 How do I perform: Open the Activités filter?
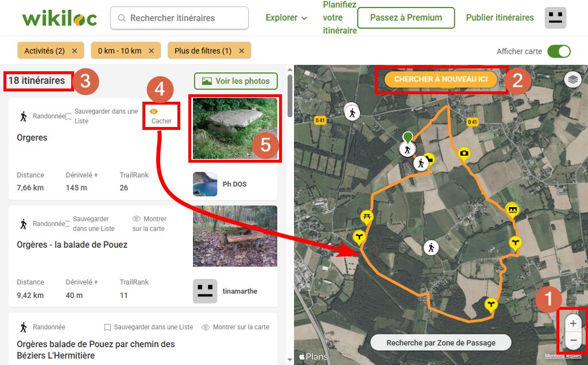(x=46, y=51)
